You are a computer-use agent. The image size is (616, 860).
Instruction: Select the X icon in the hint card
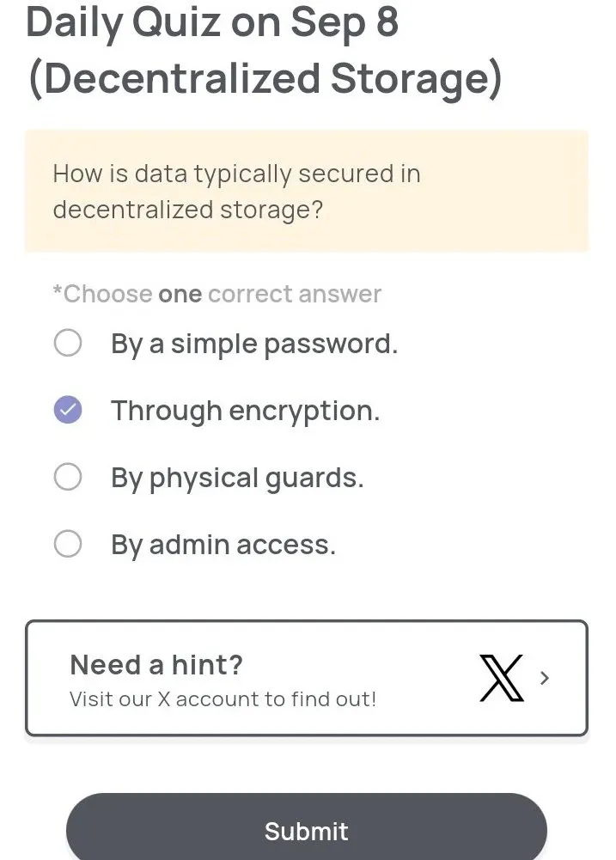503,679
